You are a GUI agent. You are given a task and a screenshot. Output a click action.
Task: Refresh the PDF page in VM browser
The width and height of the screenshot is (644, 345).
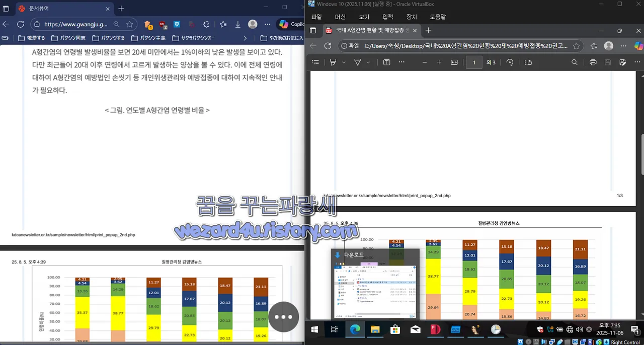pyautogui.click(x=328, y=46)
